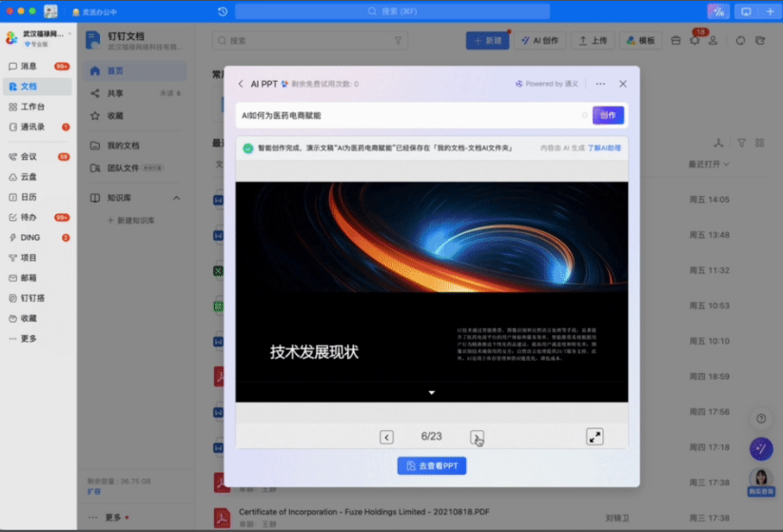Click the floating AI magic wand button

pyautogui.click(x=760, y=447)
